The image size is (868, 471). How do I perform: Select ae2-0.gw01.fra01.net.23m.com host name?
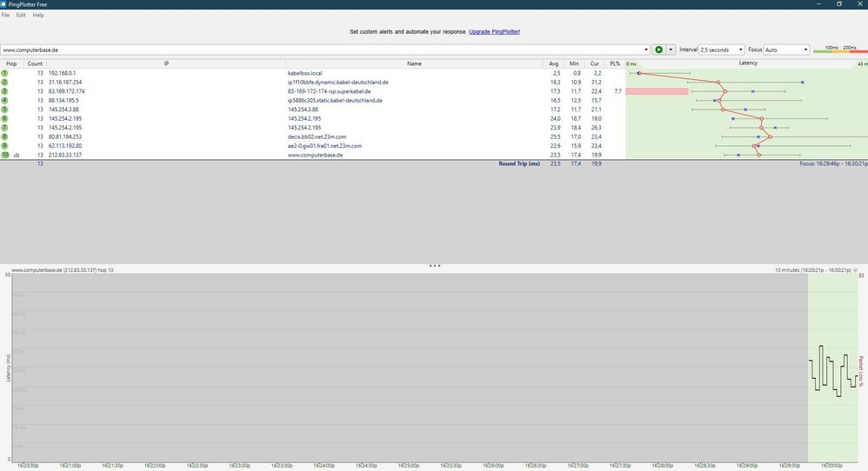(324, 146)
